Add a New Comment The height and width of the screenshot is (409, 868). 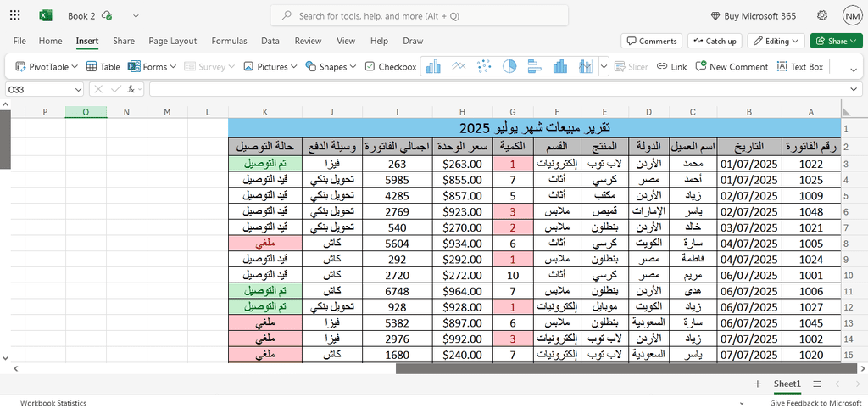[x=732, y=66]
